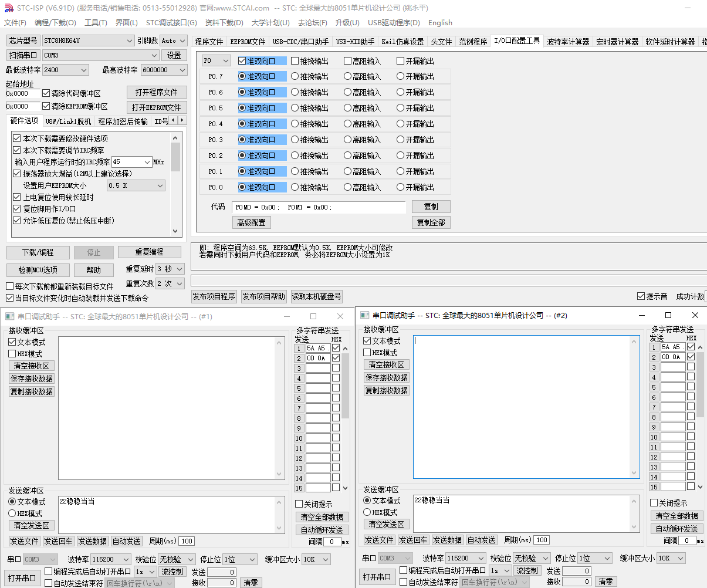The image size is (707, 588).
Task: Enable HEX模式 in window #1 receive buffer
Action: (12, 354)
